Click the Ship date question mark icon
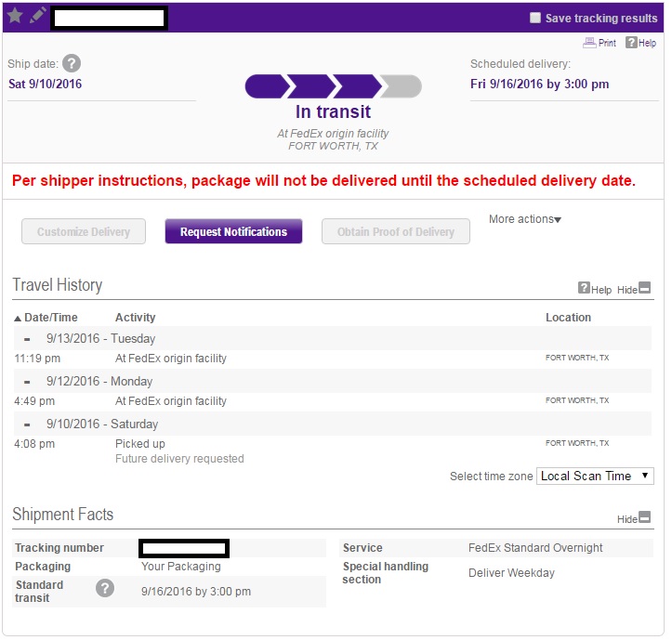The height and width of the screenshot is (640, 672). coord(72,64)
